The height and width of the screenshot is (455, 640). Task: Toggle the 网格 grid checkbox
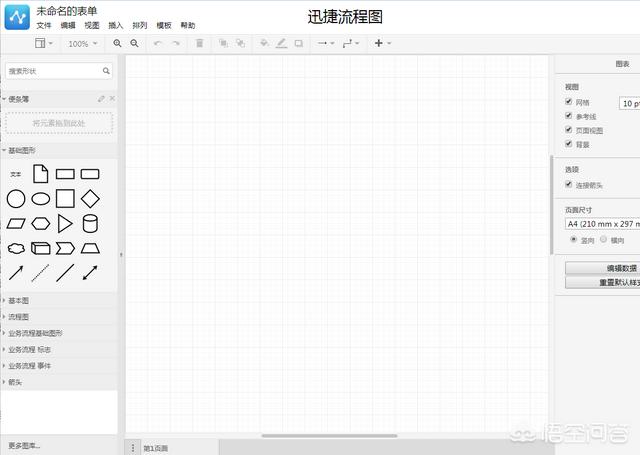pos(569,102)
